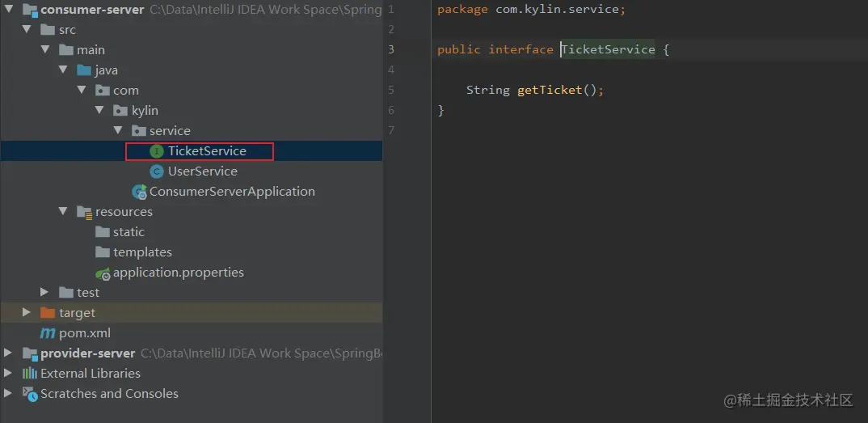Screen dimensions: 868x423
Task: Click the com package icon
Action: [x=103, y=91]
